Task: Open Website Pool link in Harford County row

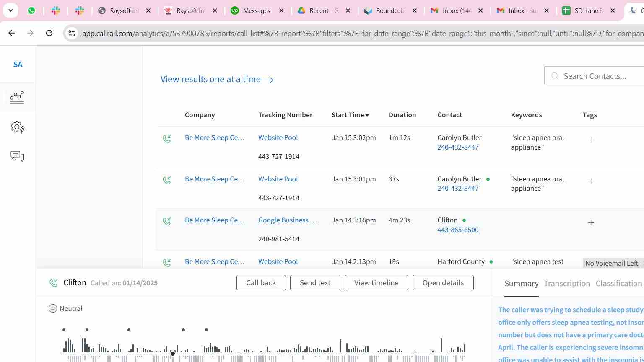Action: click(278, 261)
